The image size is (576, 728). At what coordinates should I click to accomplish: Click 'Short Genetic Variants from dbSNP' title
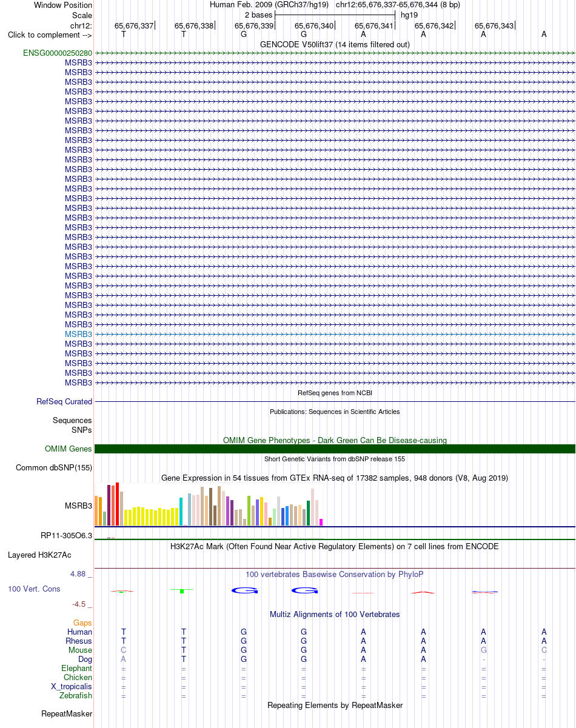coord(335,459)
